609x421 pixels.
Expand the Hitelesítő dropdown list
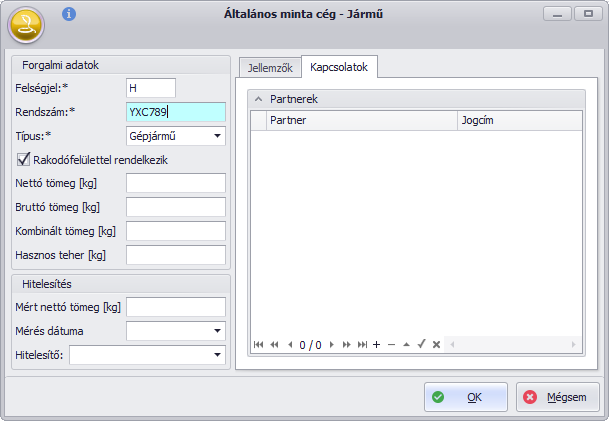click(x=217, y=354)
